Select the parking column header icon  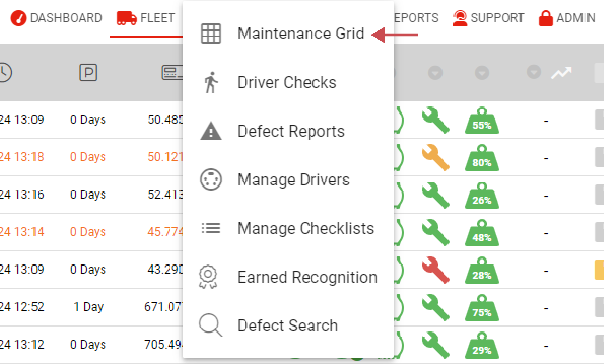tap(88, 72)
